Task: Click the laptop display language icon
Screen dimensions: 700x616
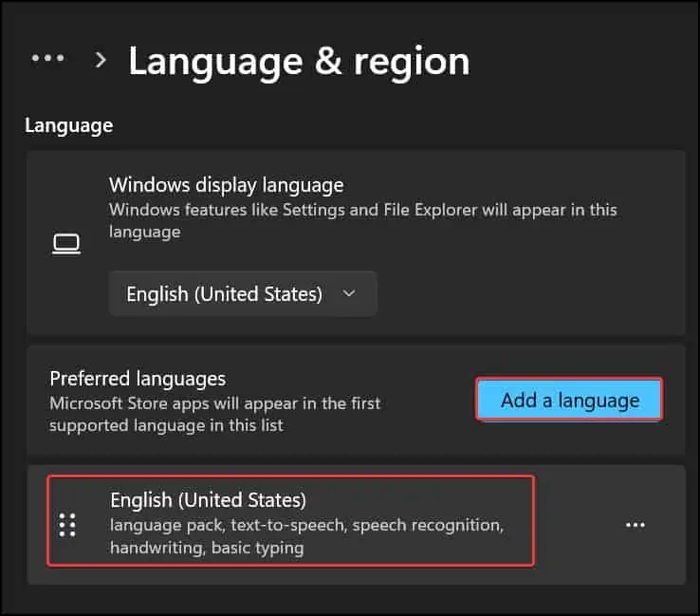Action: pos(65,244)
